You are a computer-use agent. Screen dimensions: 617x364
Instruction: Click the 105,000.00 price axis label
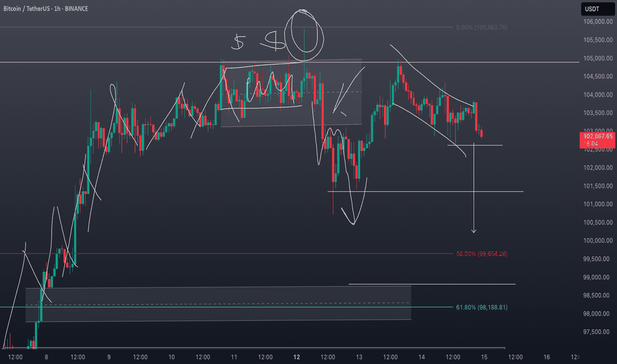click(x=598, y=58)
